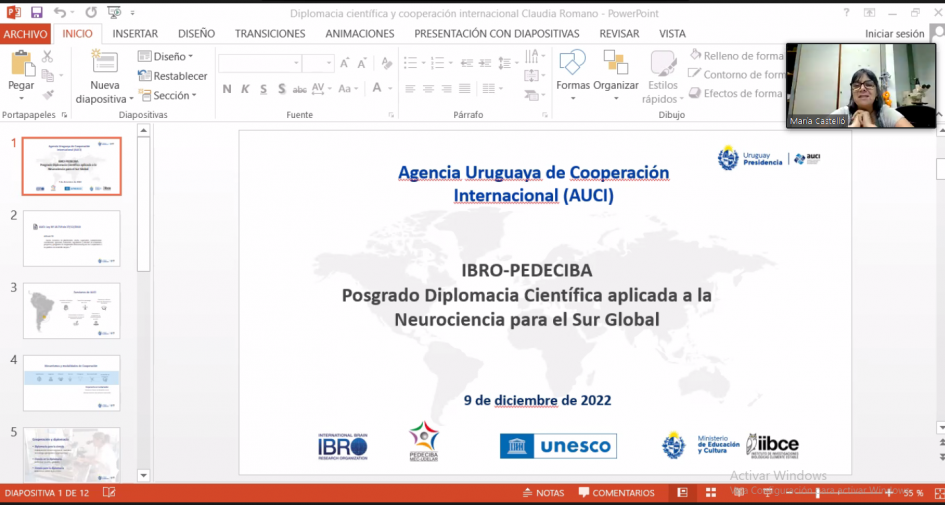945x505 pixels.
Task: Click the font size combo box
Action: point(318,63)
